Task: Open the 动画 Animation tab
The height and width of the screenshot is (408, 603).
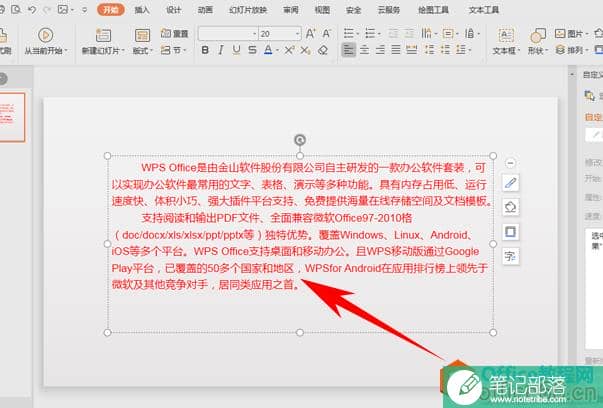Action: coord(205,10)
